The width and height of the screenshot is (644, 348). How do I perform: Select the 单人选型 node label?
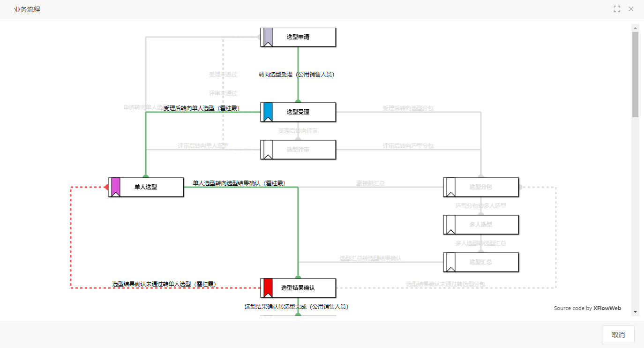pos(146,187)
